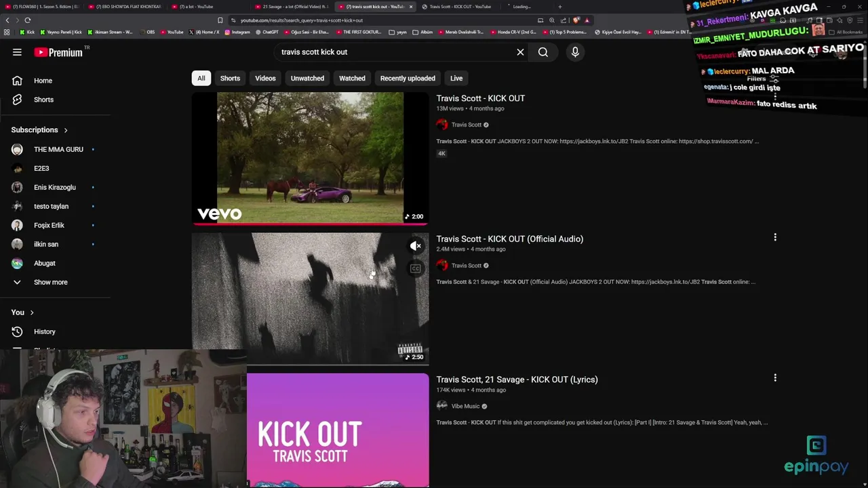
Task: Open the Instagram bookmark
Action: [237, 32]
